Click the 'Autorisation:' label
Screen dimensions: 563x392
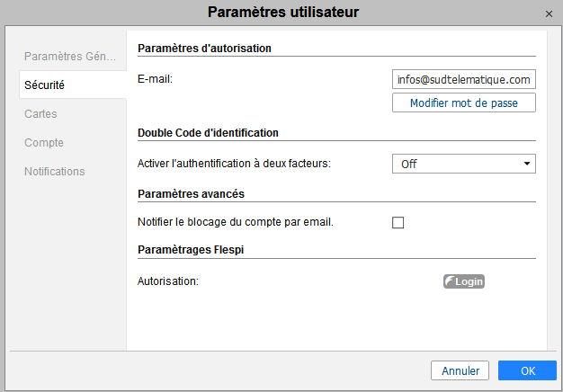(x=167, y=281)
